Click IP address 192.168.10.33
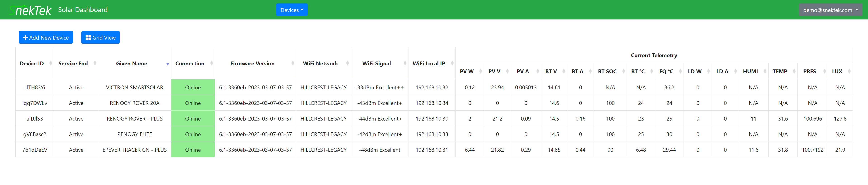 (432, 134)
